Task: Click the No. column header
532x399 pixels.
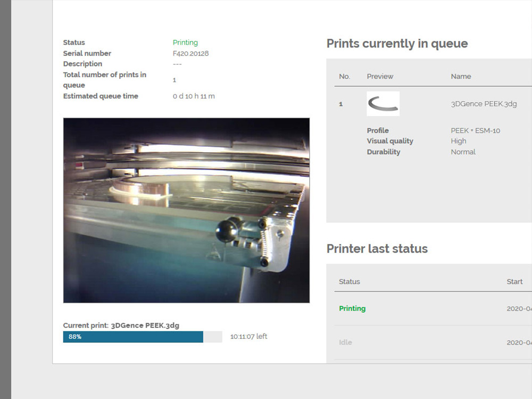Action: [x=344, y=77]
